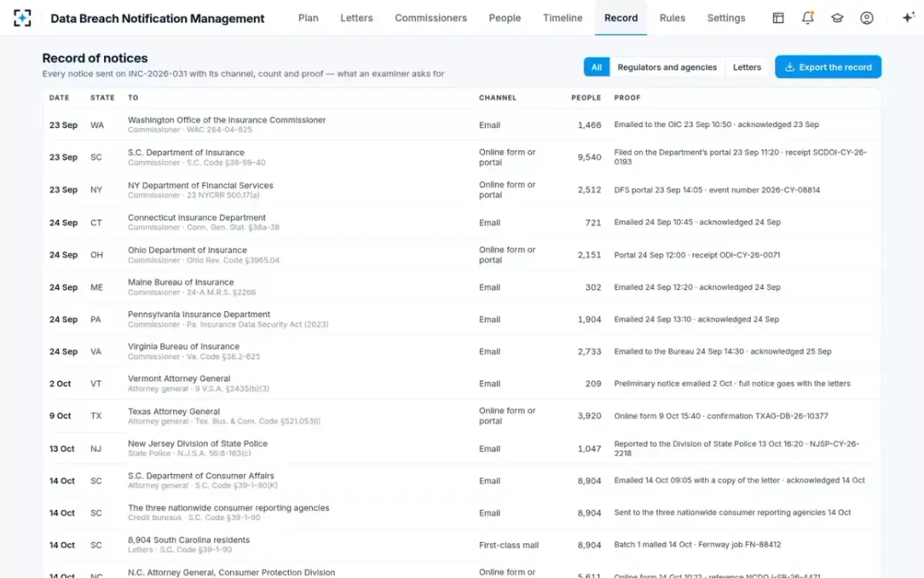The width and height of the screenshot is (924, 578).
Task: Select NY Department of Financial Services
Action: (x=462, y=190)
